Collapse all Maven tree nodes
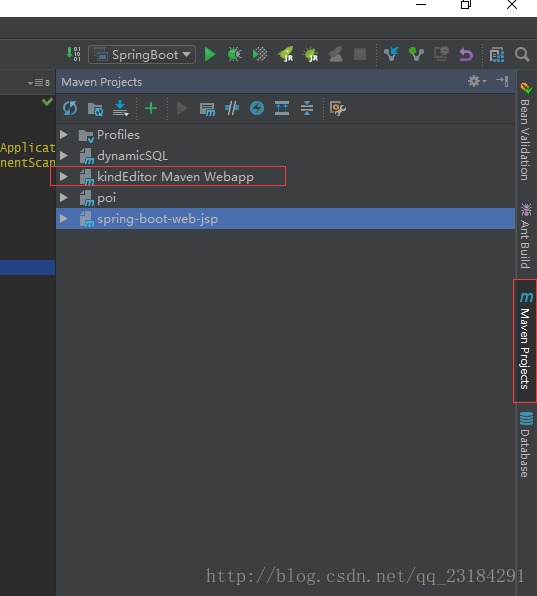537x596 pixels. pyautogui.click(x=307, y=108)
